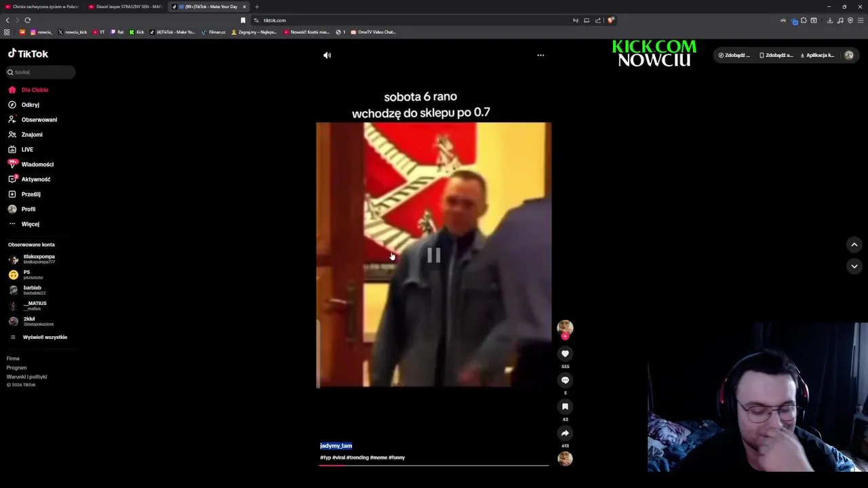868x488 pixels.
Task: Click the #funny hashtag
Action: [x=397, y=457]
